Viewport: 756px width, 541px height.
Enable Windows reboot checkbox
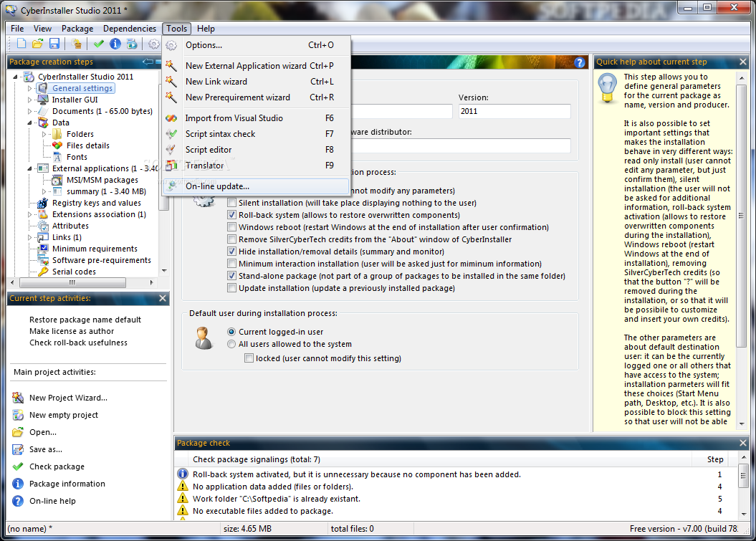(232, 226)
